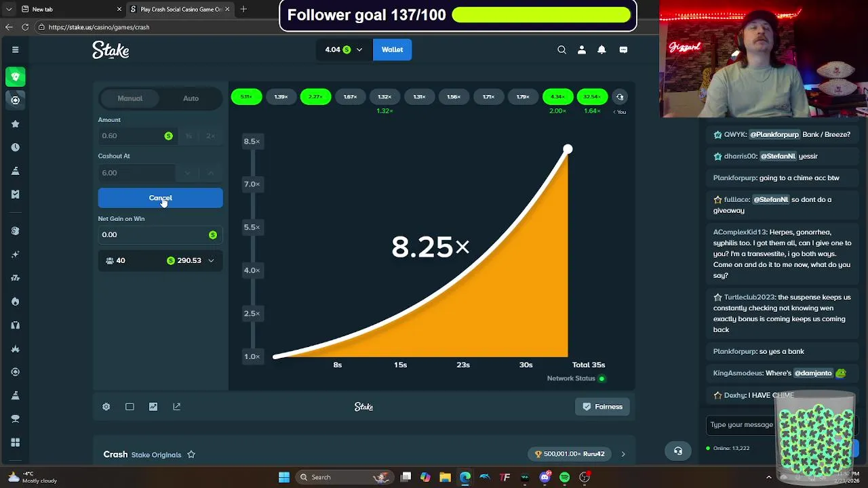Decrease Cashout At with down arrow
Viewport: 868px width, 488px height.
pos(187,173)
